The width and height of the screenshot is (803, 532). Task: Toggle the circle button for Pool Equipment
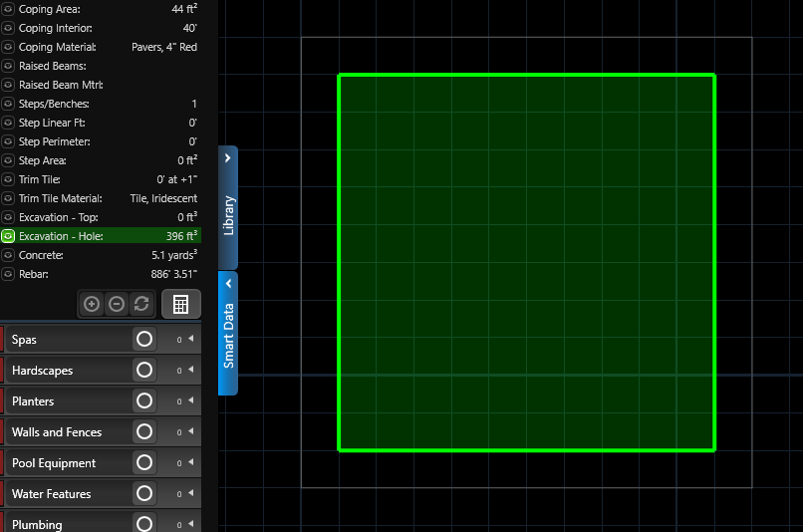[x=144, y=463]
